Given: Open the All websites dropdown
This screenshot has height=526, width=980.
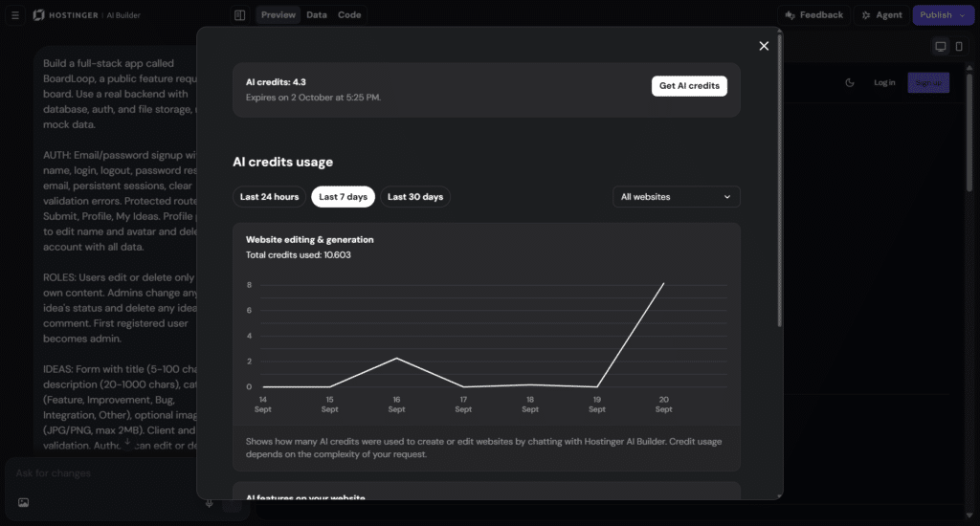Looking at the screenshot, I should tap(677, 197).
